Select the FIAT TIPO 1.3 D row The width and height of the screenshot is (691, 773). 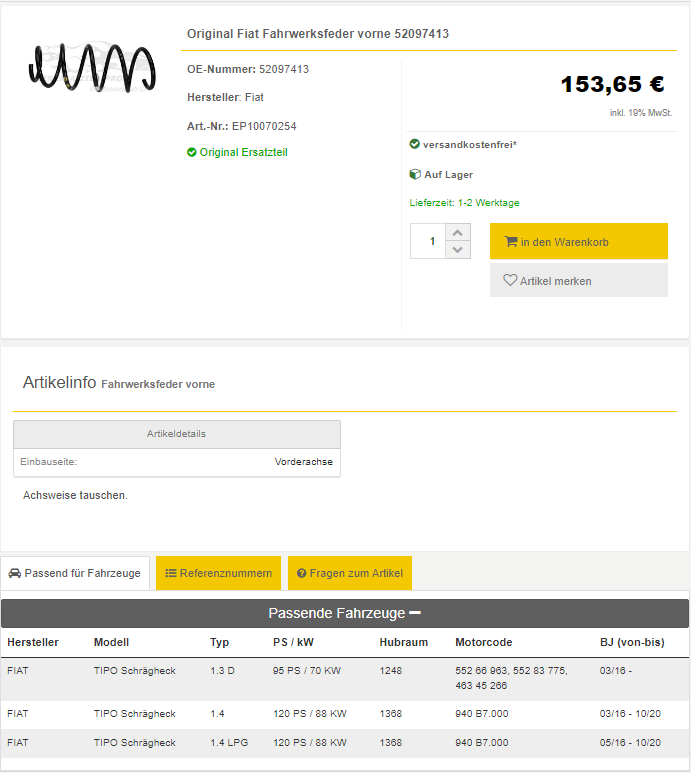coord(344,678)
